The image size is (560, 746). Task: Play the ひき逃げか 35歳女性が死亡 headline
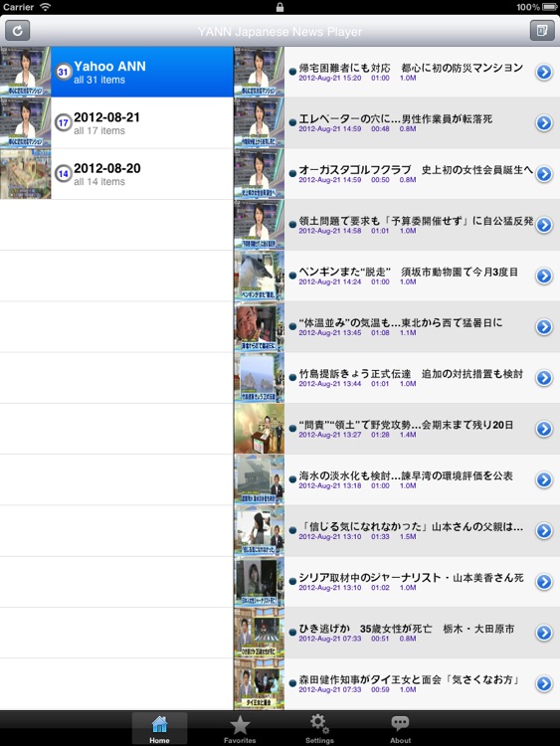[x=406, y=628]
